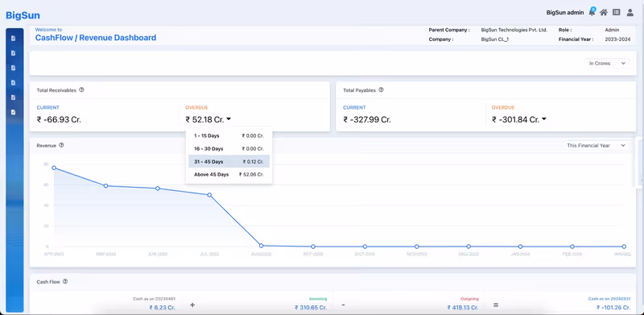Click the BigSun admin username
Image resolution: width=644 pixels, height=315 pixels.
click(565, 13)
